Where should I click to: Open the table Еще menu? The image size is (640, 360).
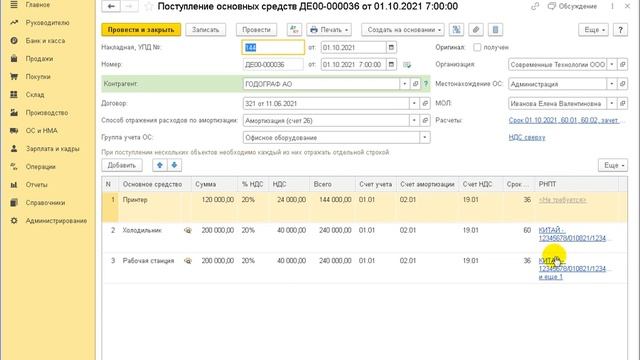pyautogui.click(x=613, y=165)
